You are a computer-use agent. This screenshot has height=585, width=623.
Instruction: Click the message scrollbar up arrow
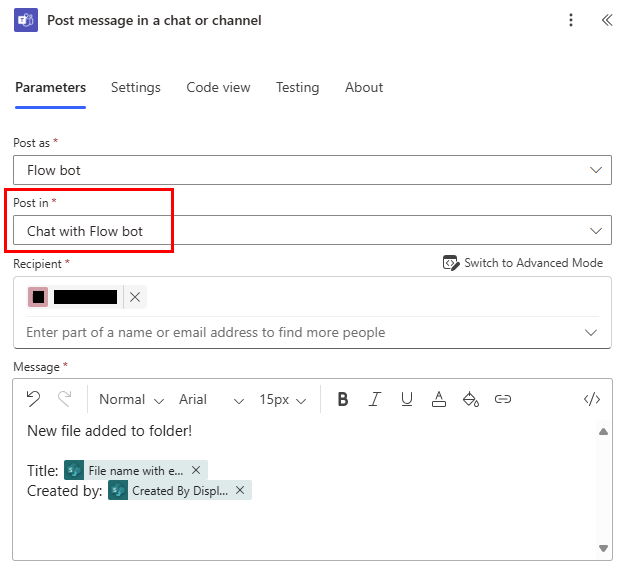point(603,432)
